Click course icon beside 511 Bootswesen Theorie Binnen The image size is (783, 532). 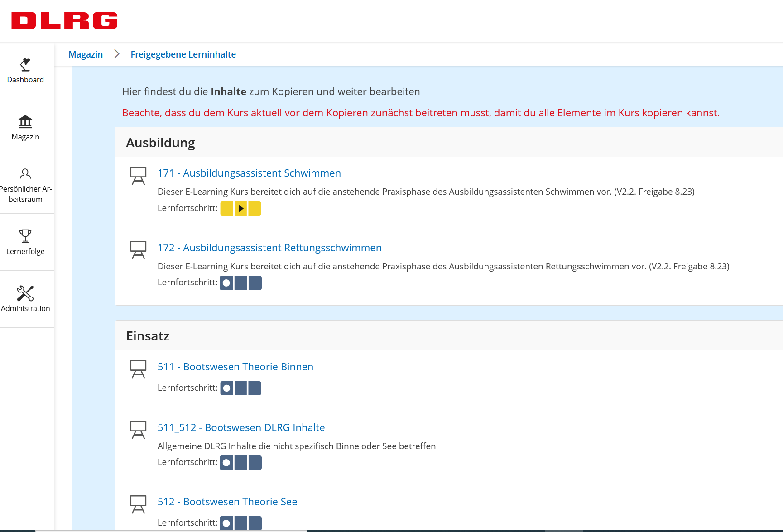tap(138, 369)
